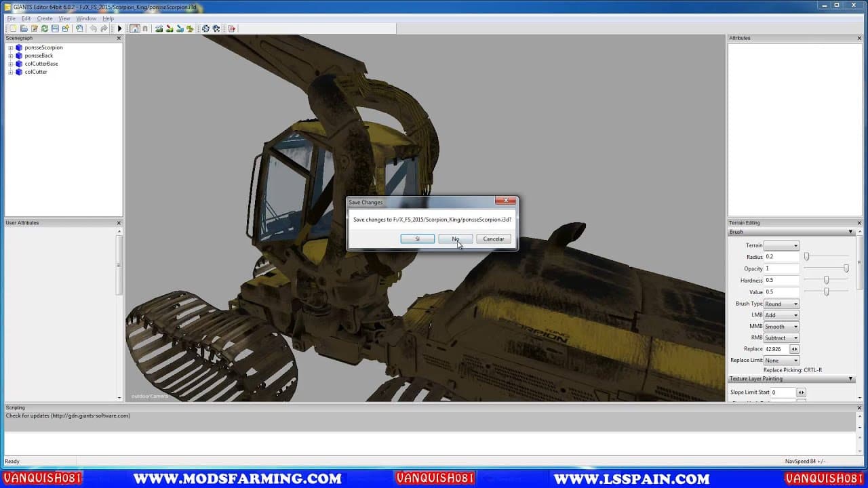Toggle the magnet snap toolbar icon
Screen dimensions: 868x488
click(x=145, y=28)
